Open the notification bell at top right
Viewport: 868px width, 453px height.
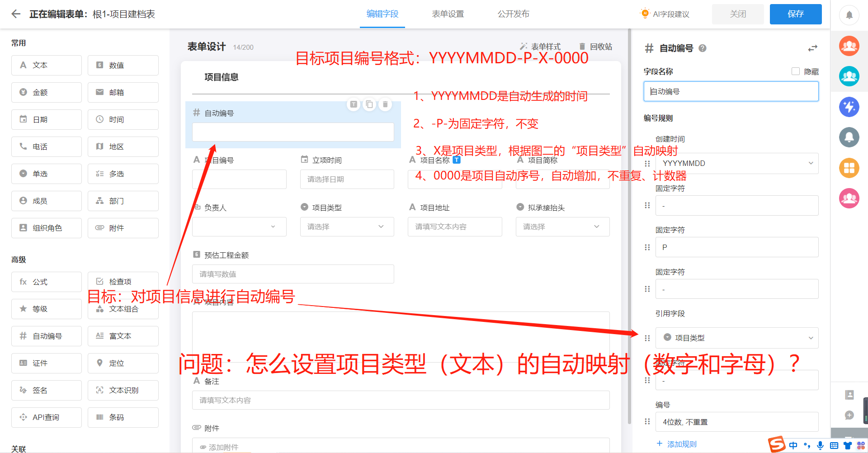[x=849, y=14]
